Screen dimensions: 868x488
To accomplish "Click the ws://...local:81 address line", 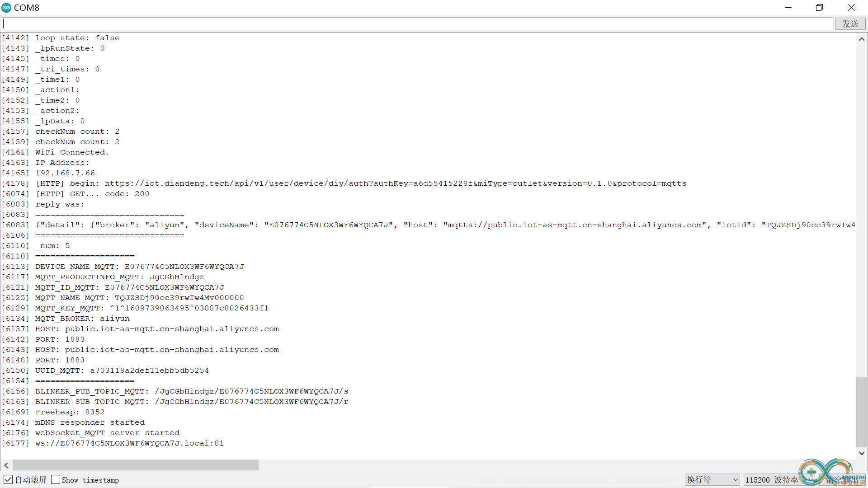I will click(113, 443).
